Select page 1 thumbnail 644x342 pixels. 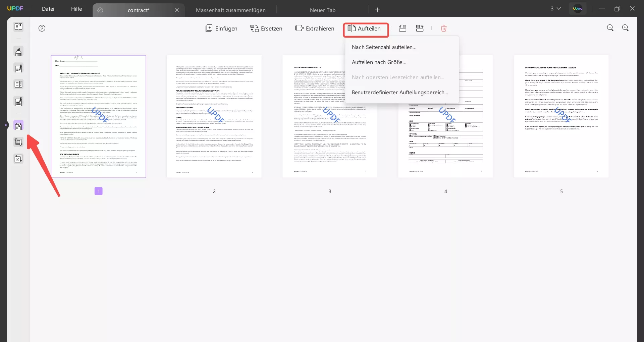(99, 116)
